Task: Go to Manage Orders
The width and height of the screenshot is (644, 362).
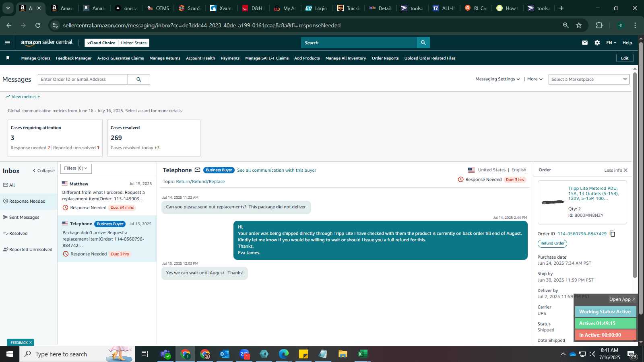Action: coord(36,58)
